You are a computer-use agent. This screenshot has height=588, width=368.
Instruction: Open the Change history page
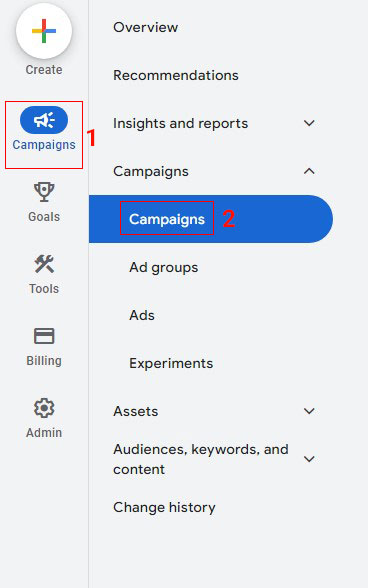pyautogui.click(x=164, y=507)
